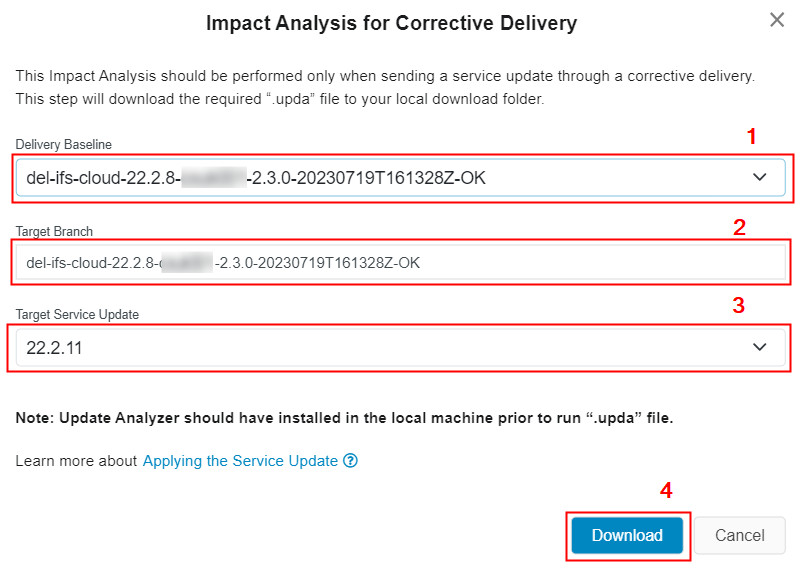Expand the Delivery Baseline chevron arrow

point(760,178)
